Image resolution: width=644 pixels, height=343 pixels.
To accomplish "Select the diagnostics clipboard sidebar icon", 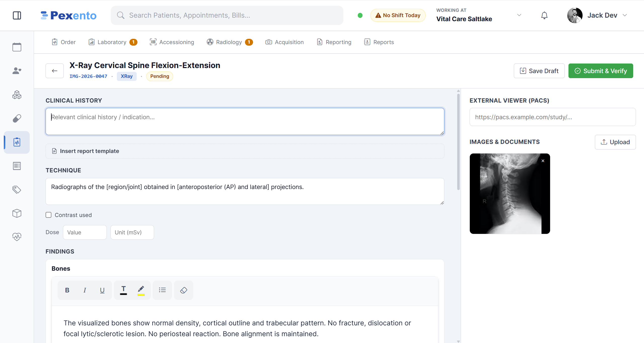I will click(x=17, y=142).
